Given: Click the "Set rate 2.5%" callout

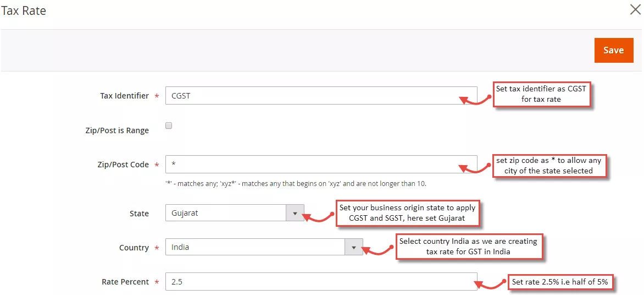Looking at the screenshot, I should pyautogui.click(x=559, y=282).
